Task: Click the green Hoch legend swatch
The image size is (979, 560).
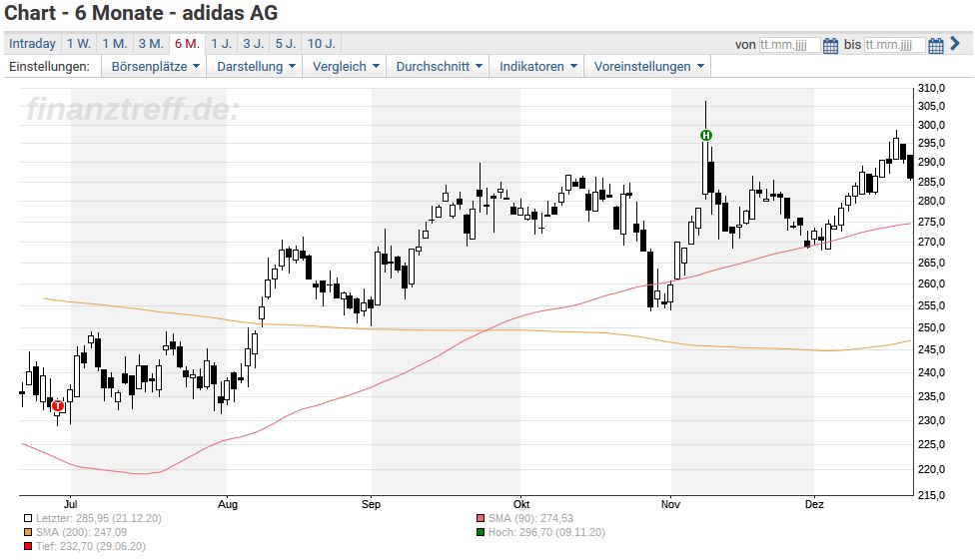Action: (481, 533)
